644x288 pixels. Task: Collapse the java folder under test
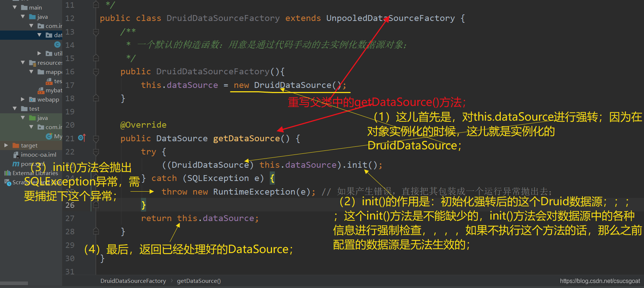click(23, 118)
